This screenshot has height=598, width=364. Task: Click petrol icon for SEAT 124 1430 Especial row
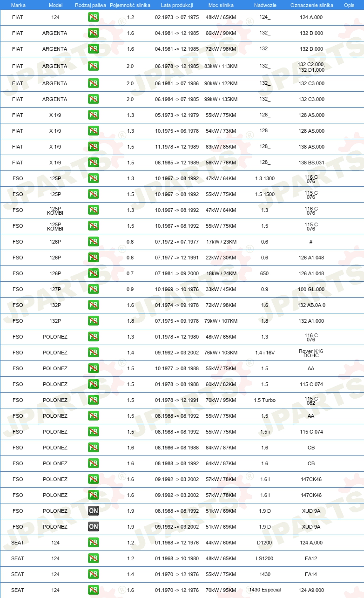(93, 590)
